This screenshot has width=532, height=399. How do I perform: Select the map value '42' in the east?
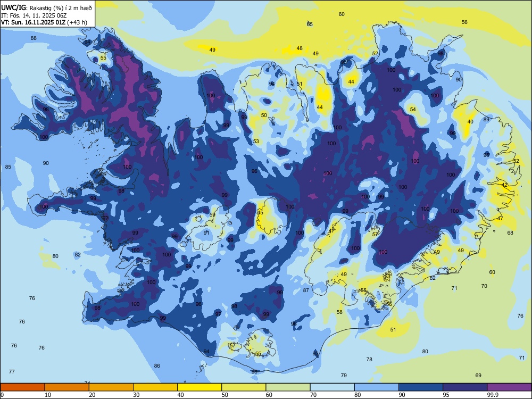click(x=504, y=185)
